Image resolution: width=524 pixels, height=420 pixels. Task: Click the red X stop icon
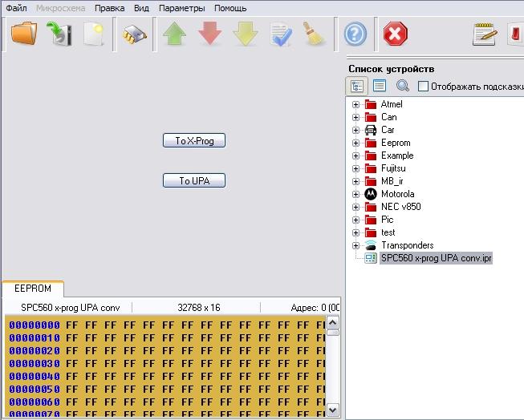395,34
